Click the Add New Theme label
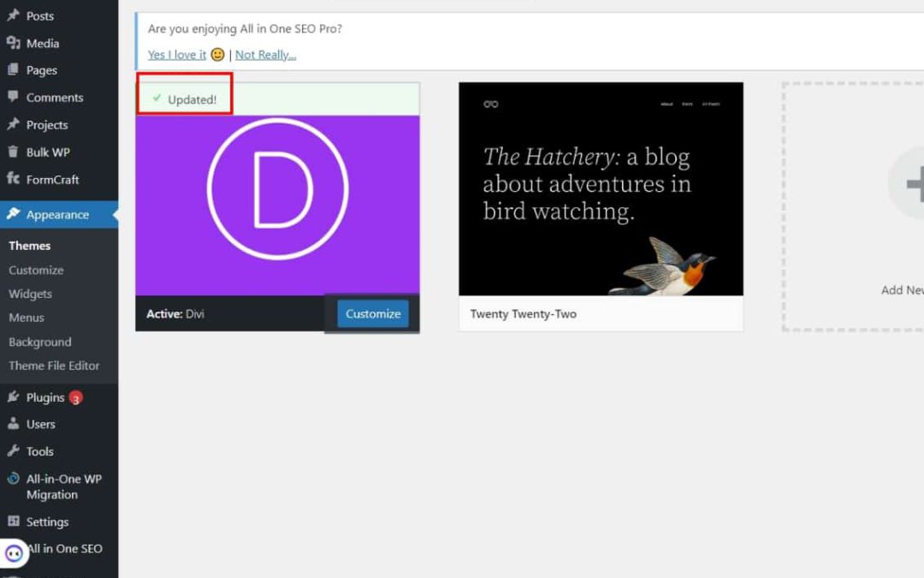This screenshot has height=578, width=924. click(903, 289)
